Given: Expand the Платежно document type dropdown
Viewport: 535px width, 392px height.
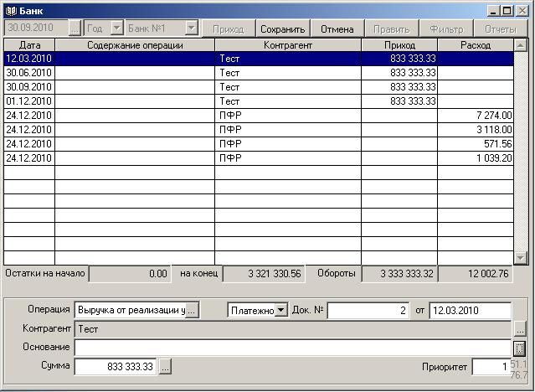Looking at the screenshot, I should point(280,310).
